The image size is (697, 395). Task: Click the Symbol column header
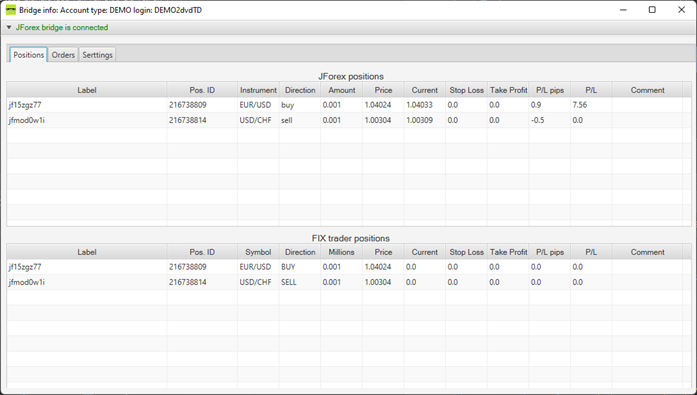click(258, 252)
